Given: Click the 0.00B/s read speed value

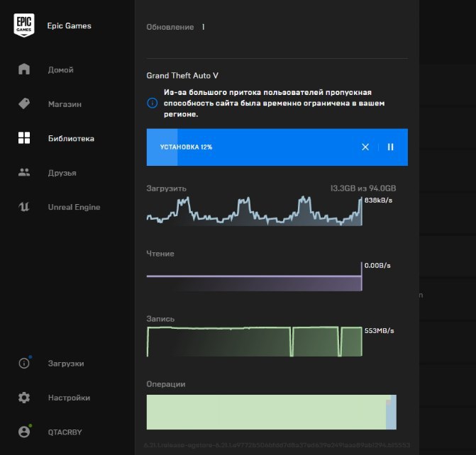Looking at the screenshot, I should click(377, 265).
